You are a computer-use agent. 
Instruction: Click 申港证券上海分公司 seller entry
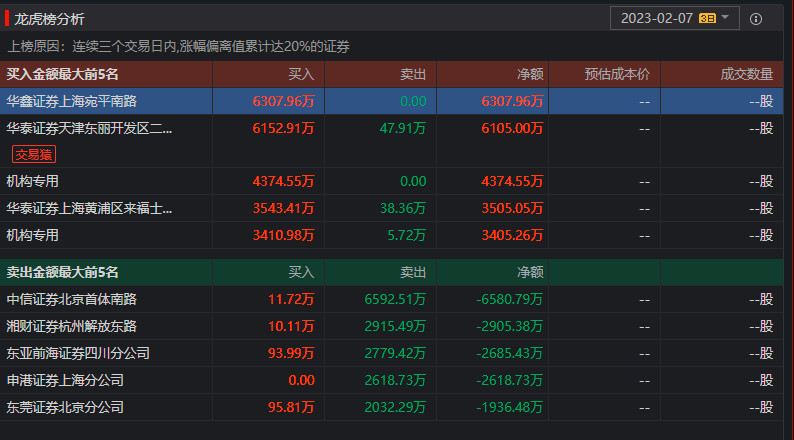[x=64, y=380]
